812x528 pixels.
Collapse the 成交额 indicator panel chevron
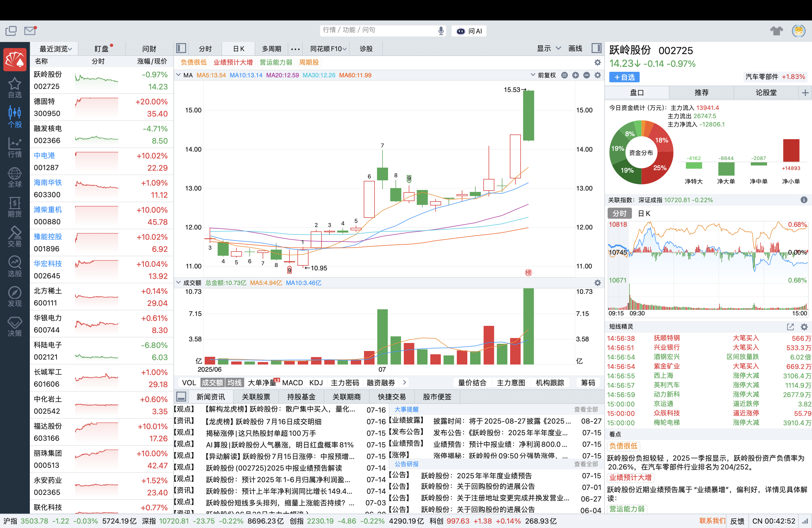(178, 283)
